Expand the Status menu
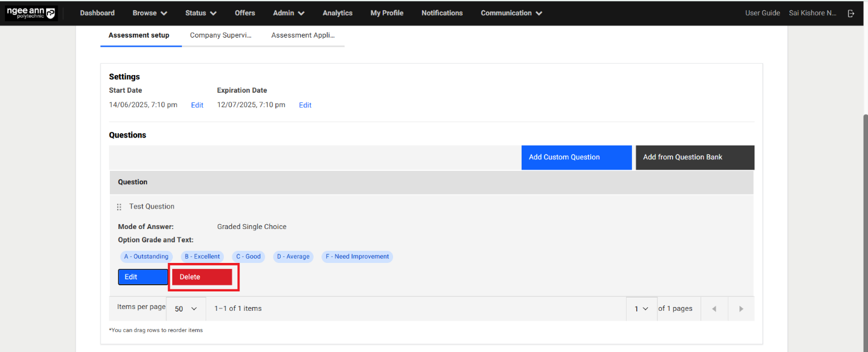The height and width of the screenshot is (352, 868). point(201,13)
